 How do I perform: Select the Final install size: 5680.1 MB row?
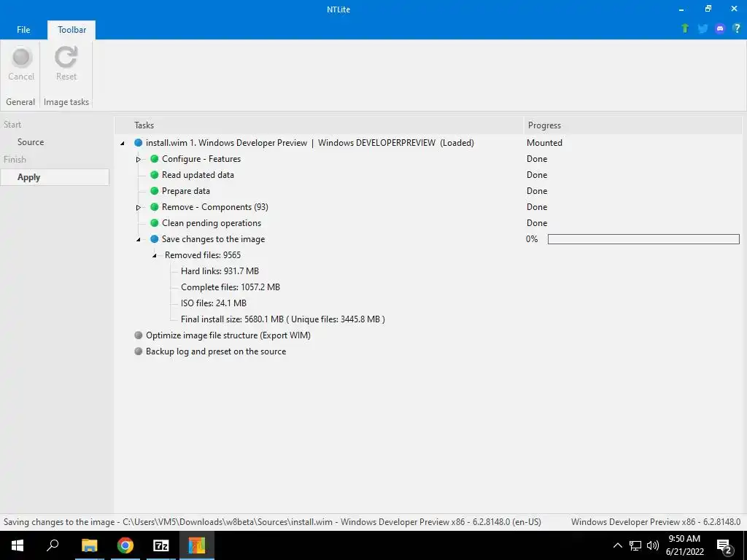(282, 319)
